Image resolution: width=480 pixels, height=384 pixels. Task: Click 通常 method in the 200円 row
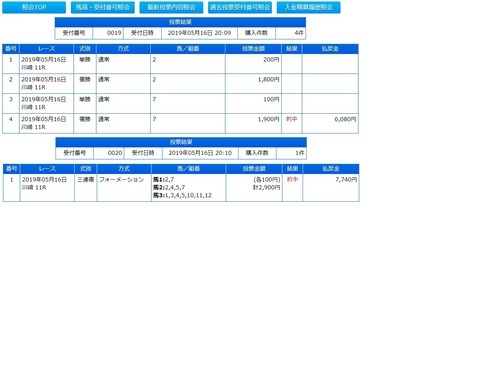click(104, 60)
